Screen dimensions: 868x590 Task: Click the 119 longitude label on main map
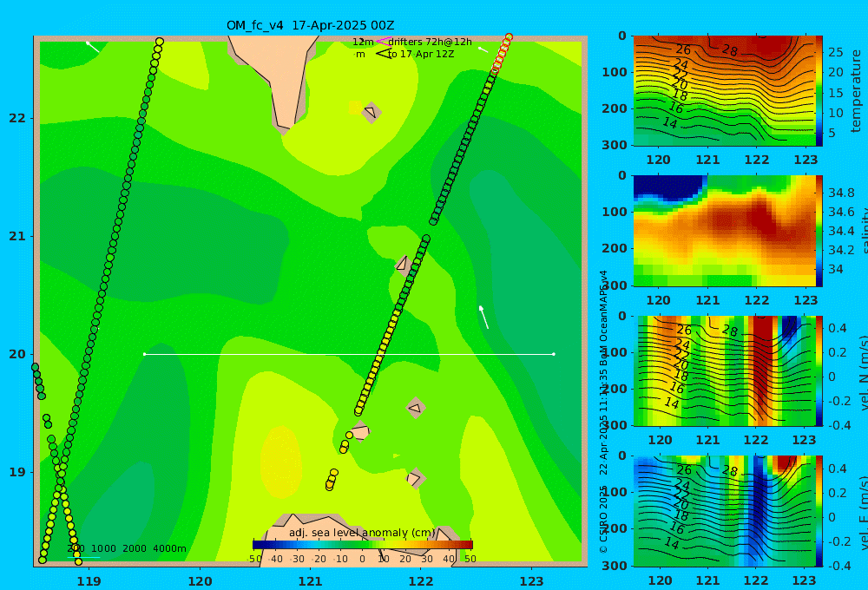[x=89, y=581]
